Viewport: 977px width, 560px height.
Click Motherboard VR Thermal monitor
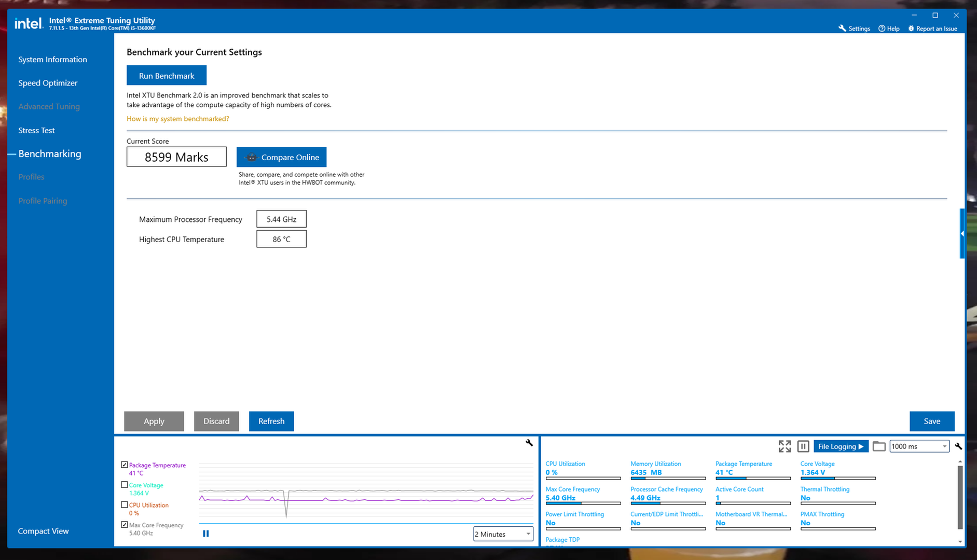pos(753,521)
